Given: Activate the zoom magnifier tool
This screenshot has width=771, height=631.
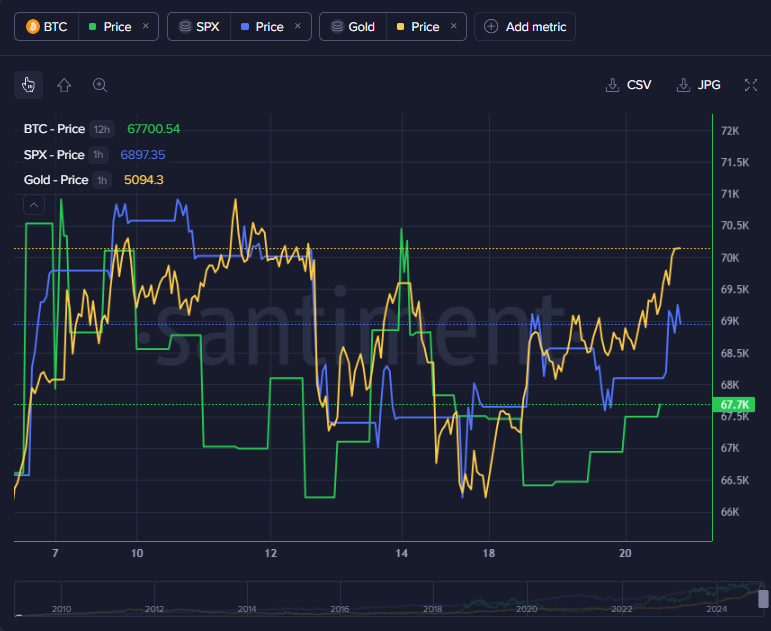Looking at the screenshot, I should 100,85.
